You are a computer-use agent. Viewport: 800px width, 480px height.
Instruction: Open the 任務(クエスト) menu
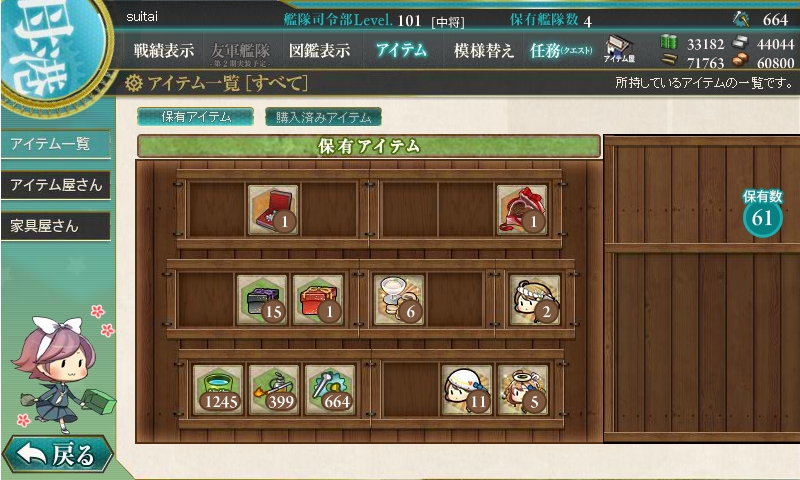click(561, 50)
